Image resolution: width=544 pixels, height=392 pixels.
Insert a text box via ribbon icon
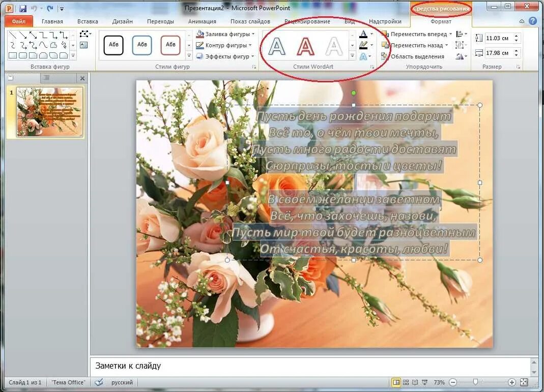click(83, 45)
